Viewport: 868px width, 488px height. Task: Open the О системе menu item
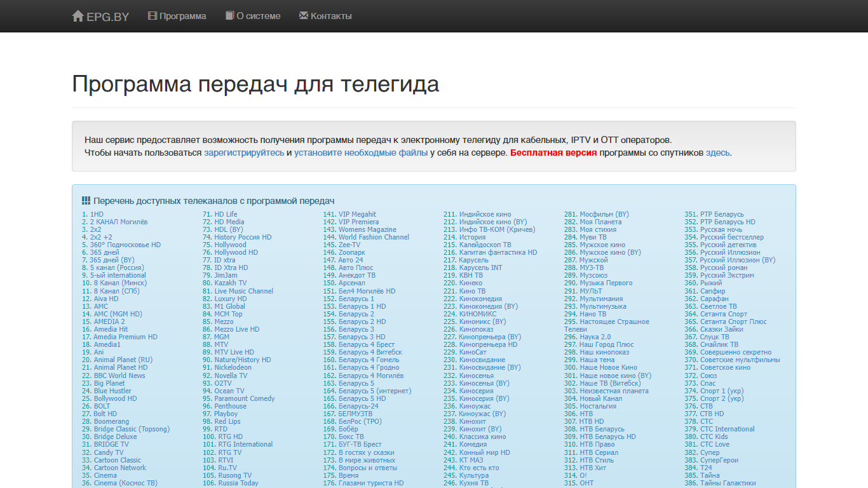[x=253, y=16]
